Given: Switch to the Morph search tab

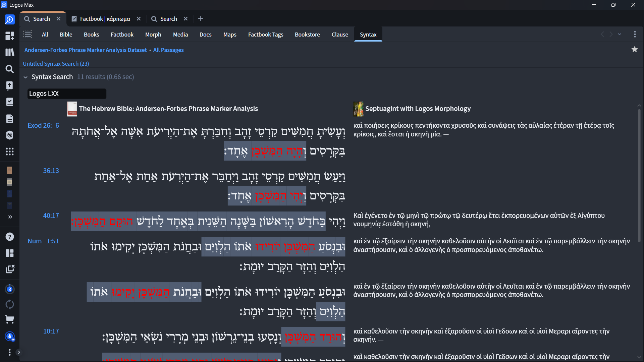Looking at the screenshot, I should pos(153,35).
